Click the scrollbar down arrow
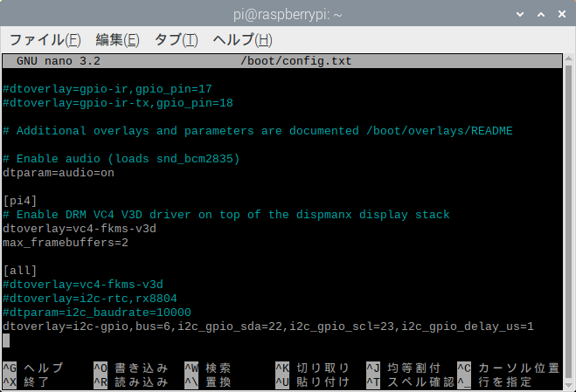Screen dimensions: 576x392 [569, 385]
